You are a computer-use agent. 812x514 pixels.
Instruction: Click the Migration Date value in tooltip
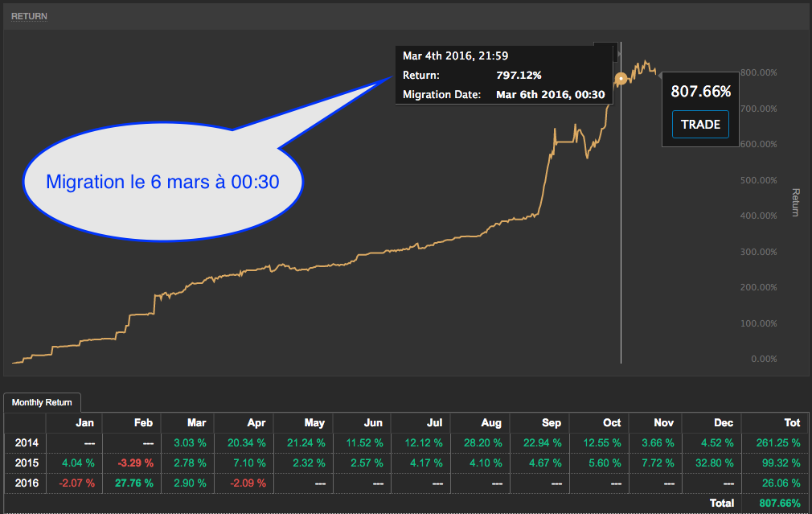tap(551, 94)
